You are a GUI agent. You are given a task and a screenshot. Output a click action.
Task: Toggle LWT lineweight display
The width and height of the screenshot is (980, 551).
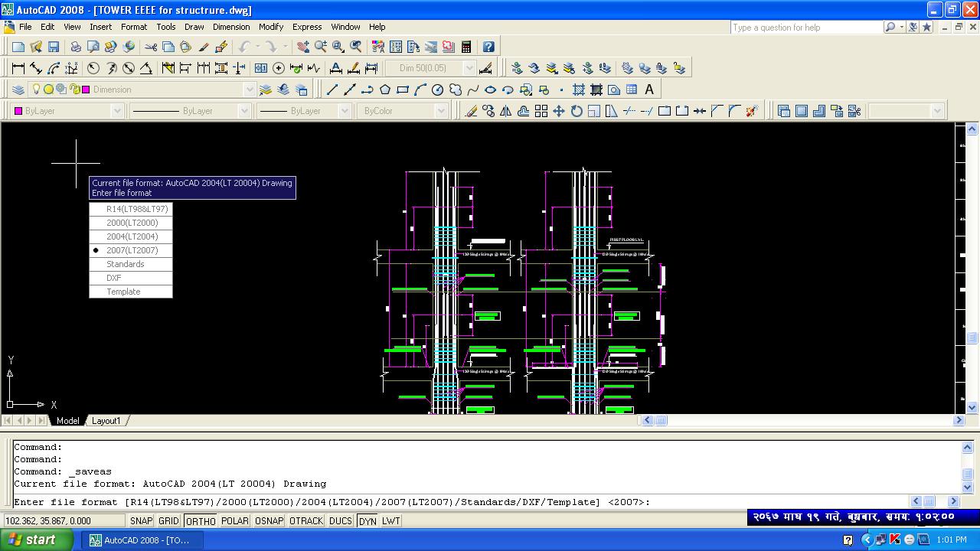point(391,521)
